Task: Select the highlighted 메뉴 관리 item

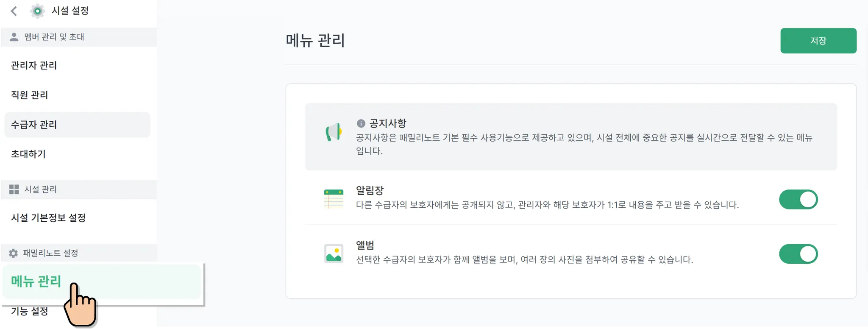Action: (x=102, y=282)
